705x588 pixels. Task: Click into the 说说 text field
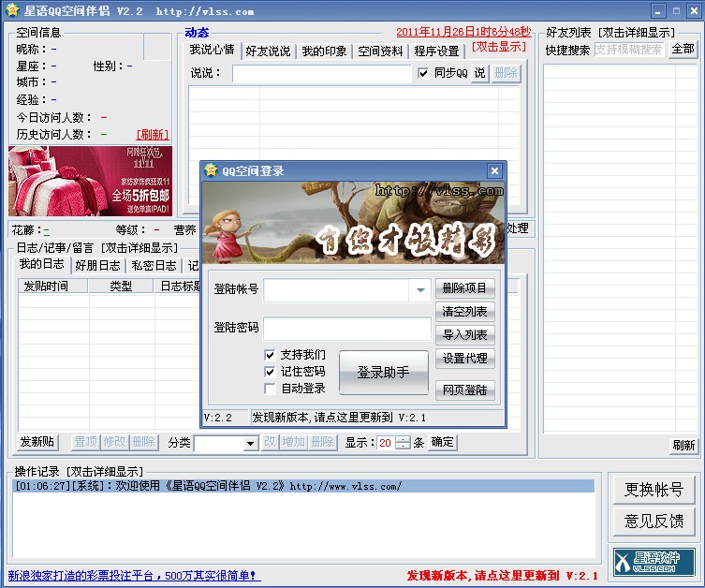[322, 73]
